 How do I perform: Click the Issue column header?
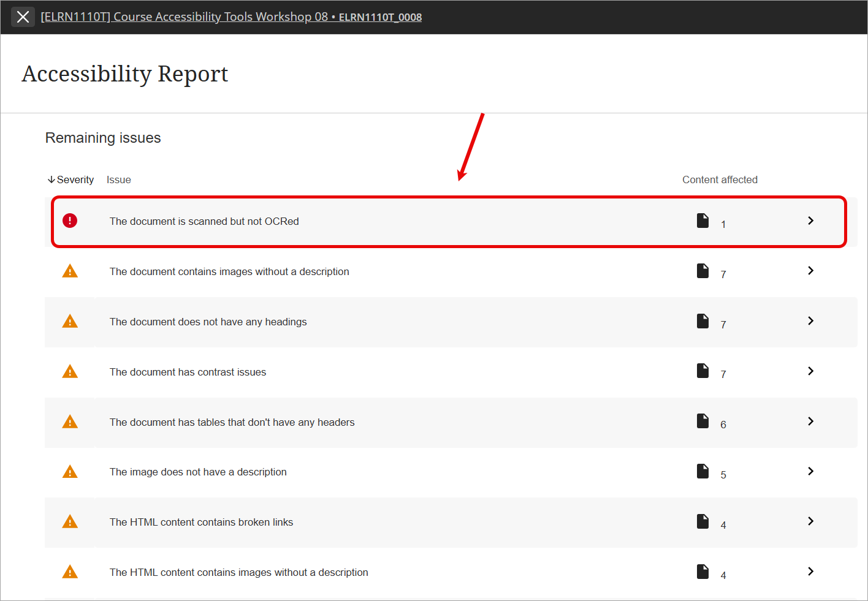(x=119, y=180)
